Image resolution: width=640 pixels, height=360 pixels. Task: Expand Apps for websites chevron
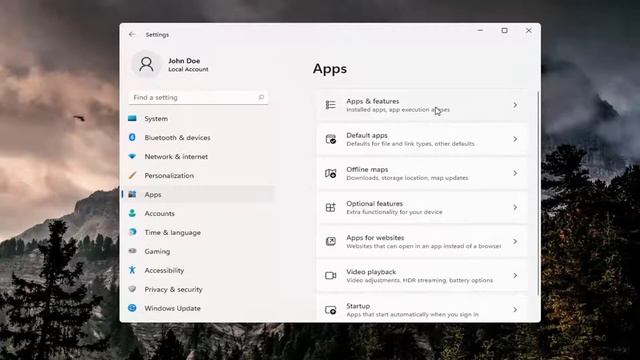tap(515, 242)
